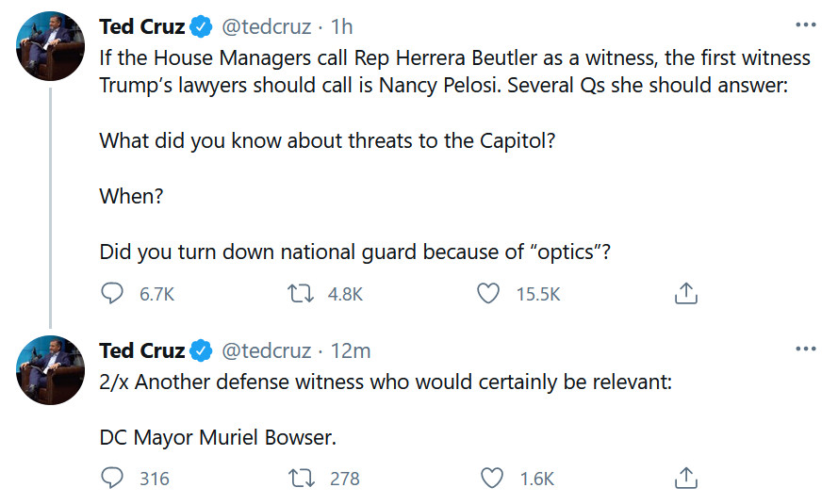This screenshot has height=504, width=838.
Task: Open the 1h timestamp link
Action: point(343,26)
